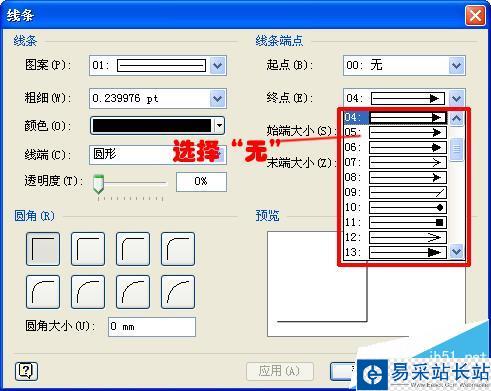This screenshot has height=391, width=491.
Task: Click the rounding size 0 mm field
Action: coord(152,327)
